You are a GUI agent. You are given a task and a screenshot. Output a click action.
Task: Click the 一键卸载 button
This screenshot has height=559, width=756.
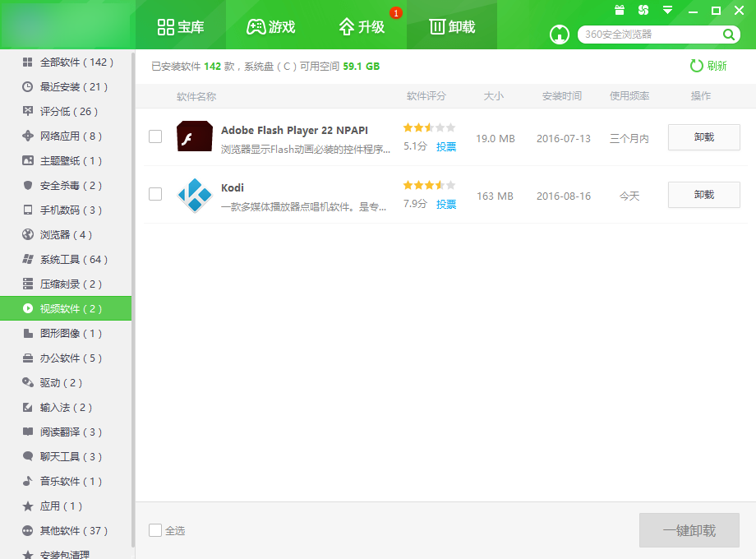[689, 530]
